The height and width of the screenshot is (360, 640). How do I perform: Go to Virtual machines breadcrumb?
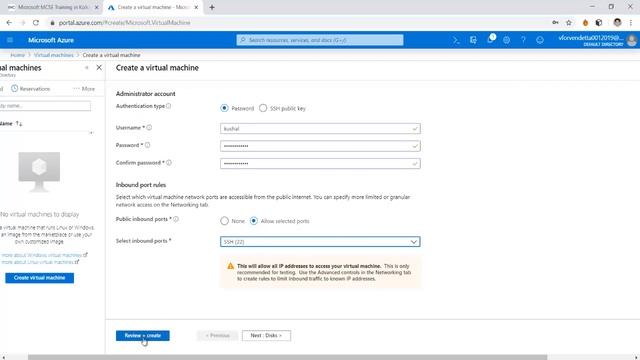[x=53, y=55]
